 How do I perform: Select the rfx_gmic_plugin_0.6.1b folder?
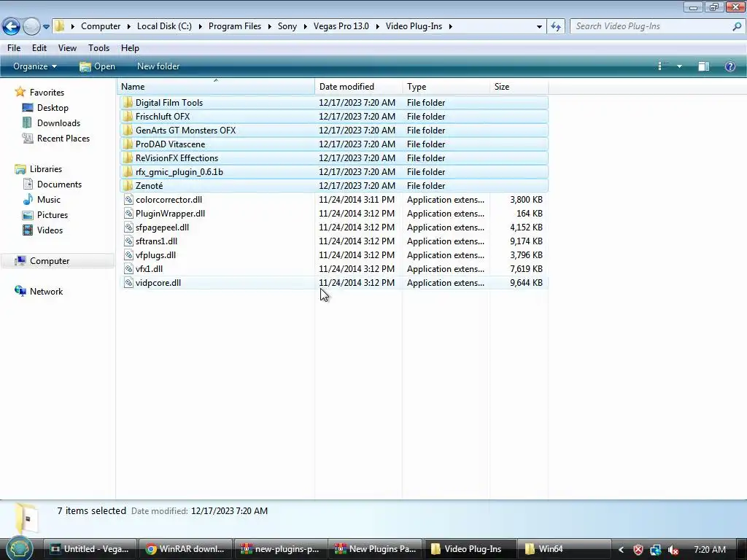click(x=333, y=171)
